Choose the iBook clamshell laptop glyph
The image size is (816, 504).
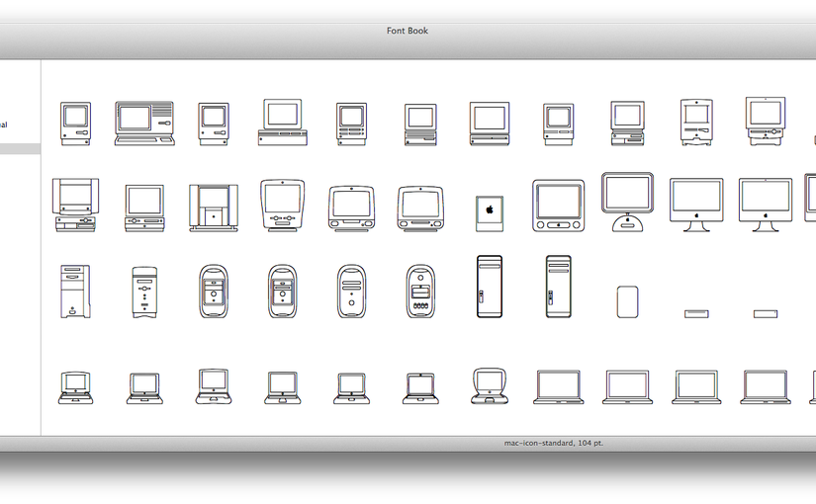[490, 386]
